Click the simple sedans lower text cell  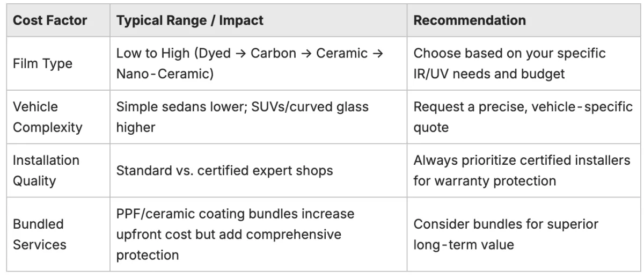pyautogui.click(x=243, y=117)
